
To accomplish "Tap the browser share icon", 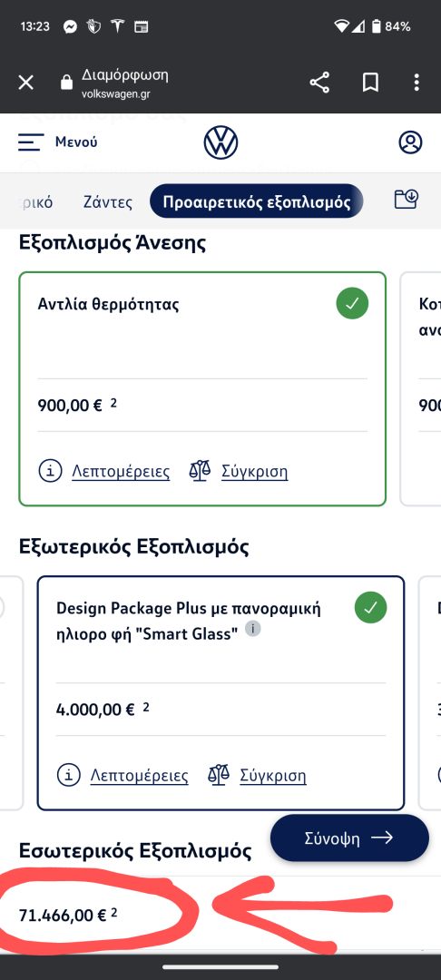I will tap(319, 83).
